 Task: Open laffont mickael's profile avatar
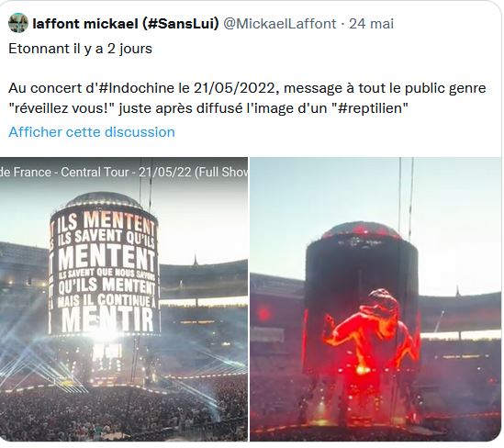point(18,23)
